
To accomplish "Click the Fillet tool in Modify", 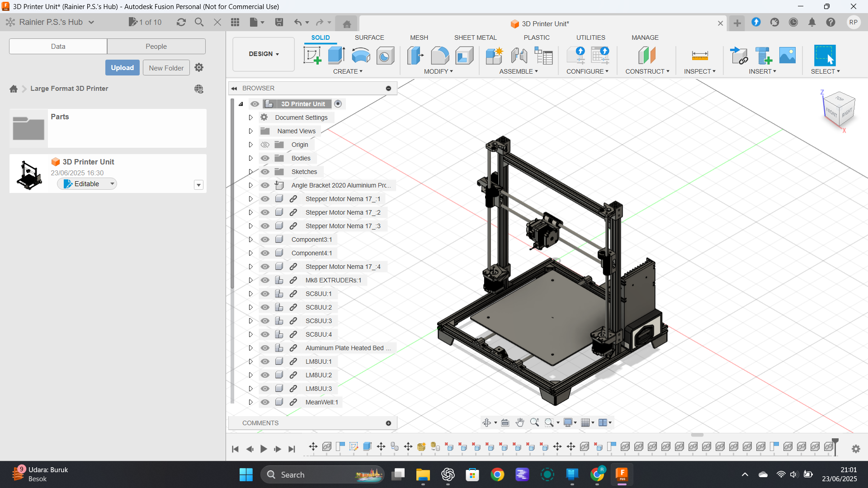I will (x=440, y=56).
